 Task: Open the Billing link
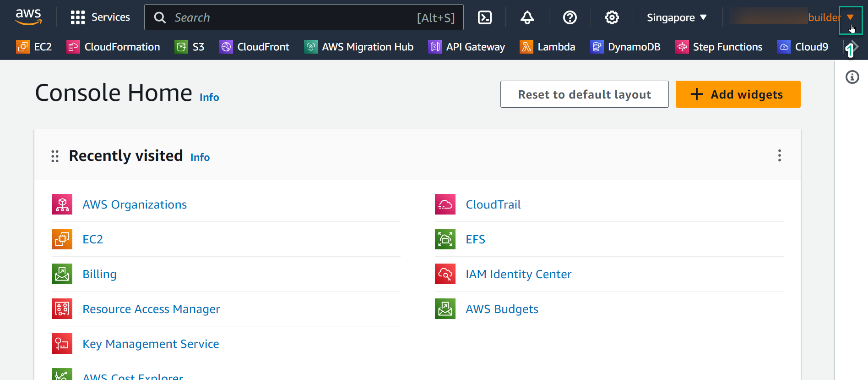pos(99,274)
